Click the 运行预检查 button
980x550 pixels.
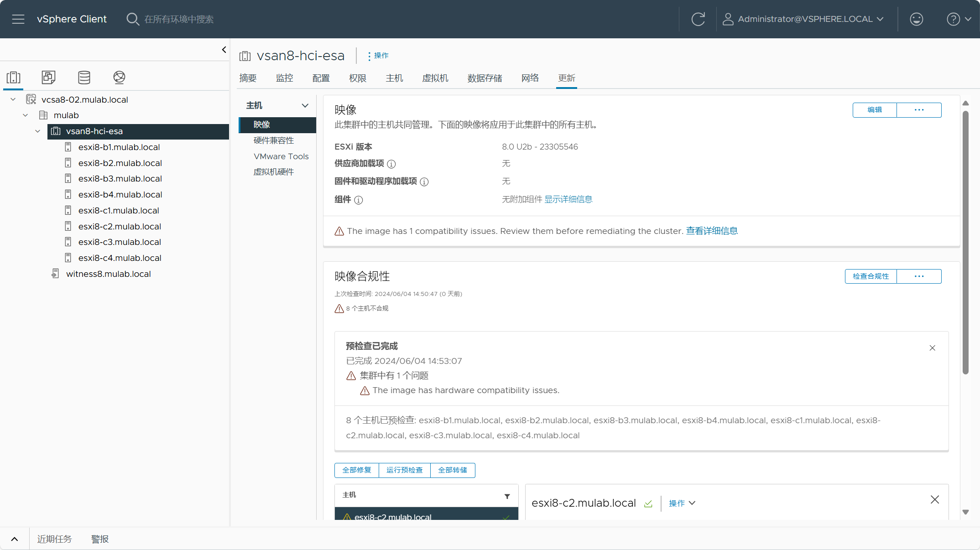[405, 470]
